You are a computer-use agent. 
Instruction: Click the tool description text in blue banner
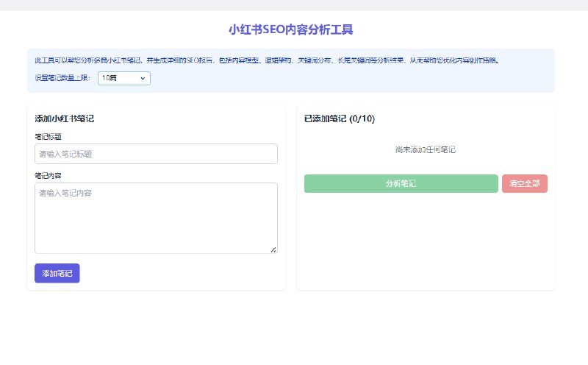[x=267, y=60]
